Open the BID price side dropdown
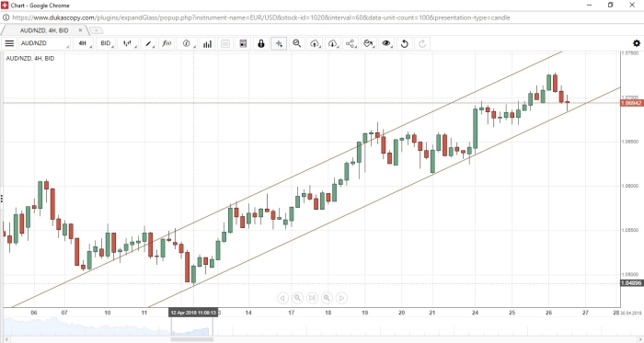 107,43
